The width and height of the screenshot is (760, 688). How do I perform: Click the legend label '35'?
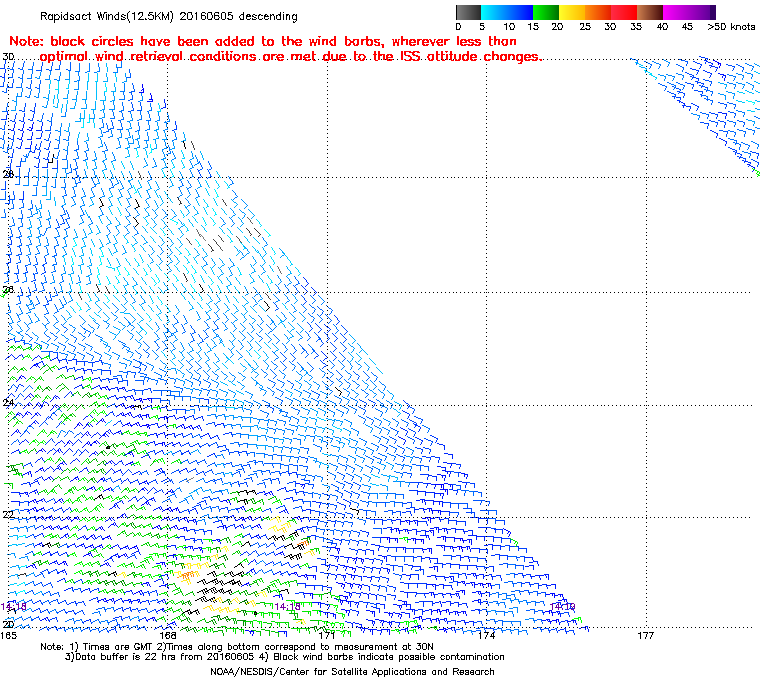click(636, 27)
